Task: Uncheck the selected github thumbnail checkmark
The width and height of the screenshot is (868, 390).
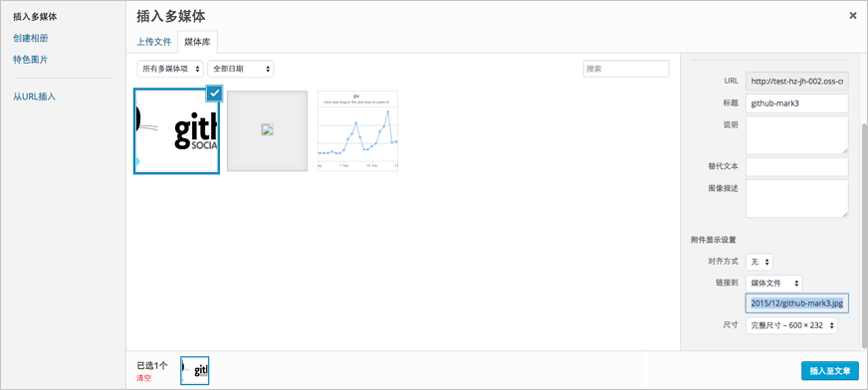Action: (x=215, y=94)
